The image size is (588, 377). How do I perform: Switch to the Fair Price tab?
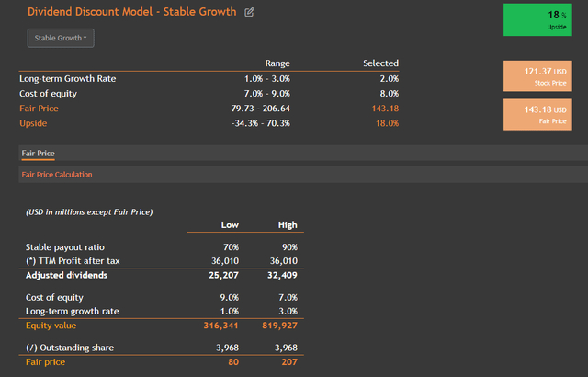coord(39,153)
